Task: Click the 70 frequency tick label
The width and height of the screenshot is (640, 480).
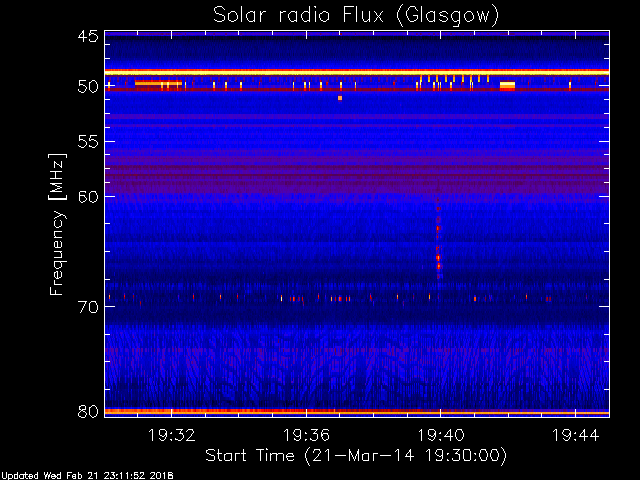Action: (88, 307)
